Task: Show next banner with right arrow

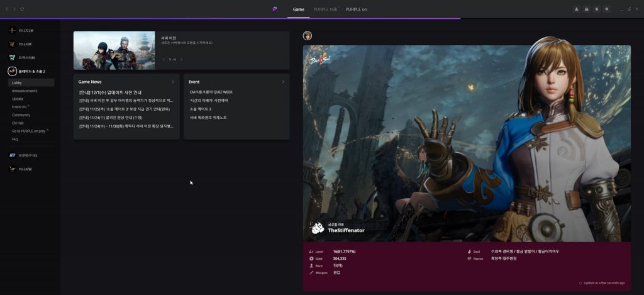Action: tap(181, 60)
